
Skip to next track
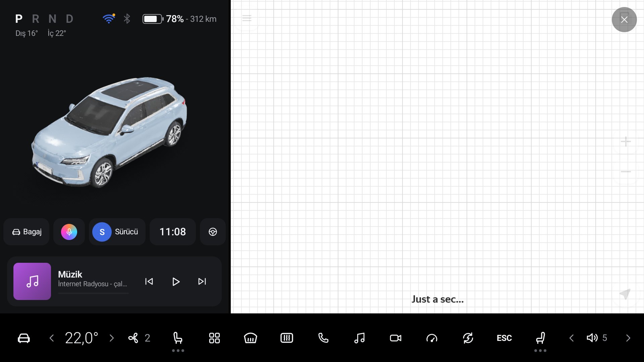(x=202, y=282)
